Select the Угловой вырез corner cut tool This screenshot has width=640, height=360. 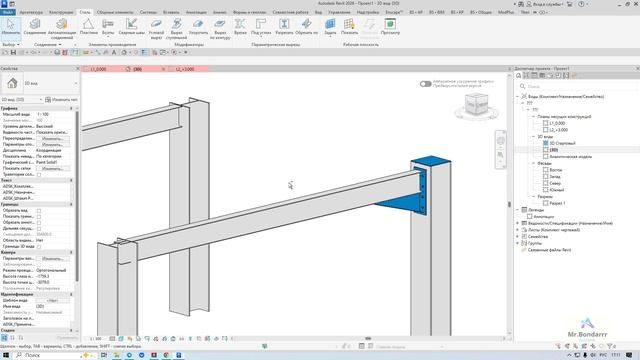click(x=156, y=29)
